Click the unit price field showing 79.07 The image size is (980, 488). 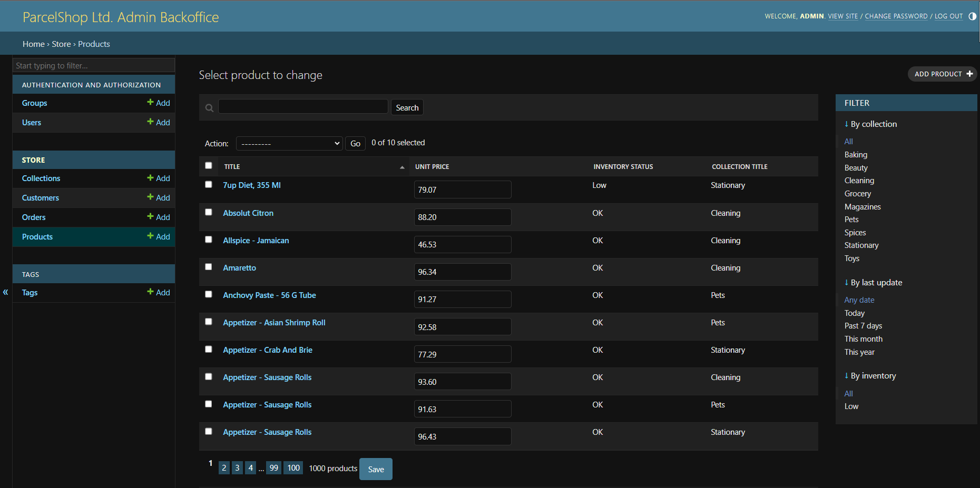[463, 190]
